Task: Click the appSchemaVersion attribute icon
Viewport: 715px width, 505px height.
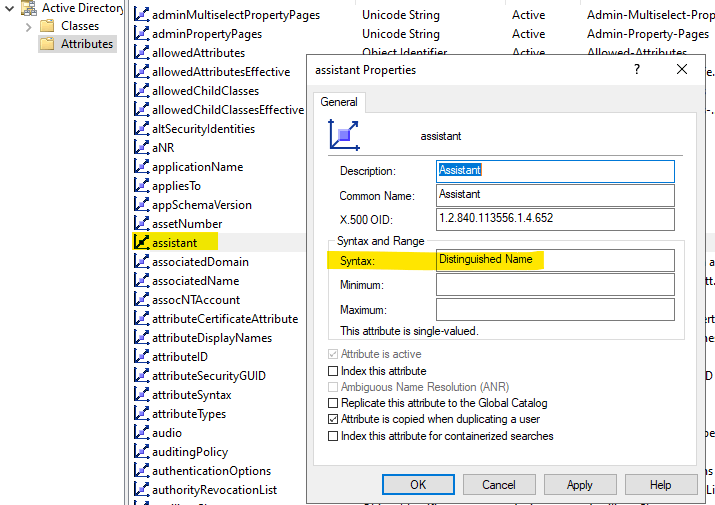Action: pyautogui.click(x=141, y=204)
